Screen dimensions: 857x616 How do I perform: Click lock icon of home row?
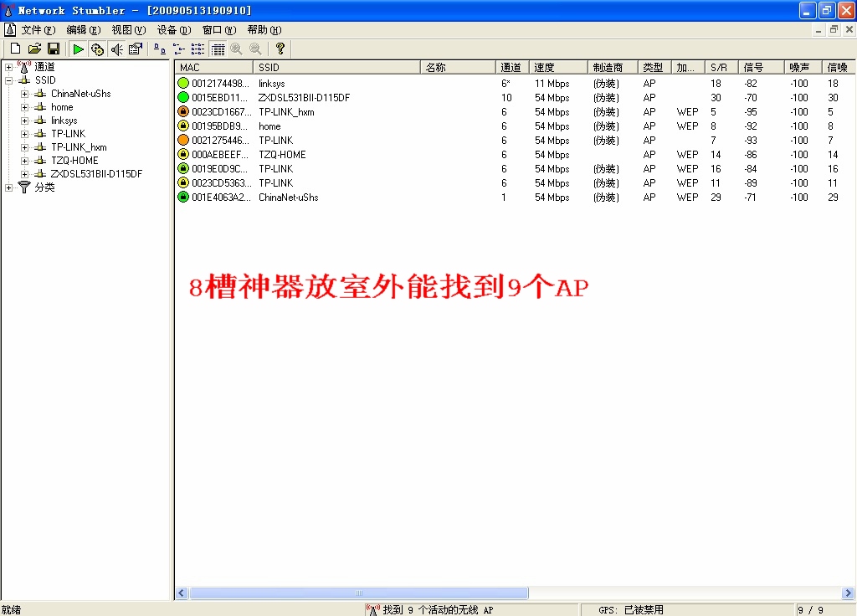point(183,126)
